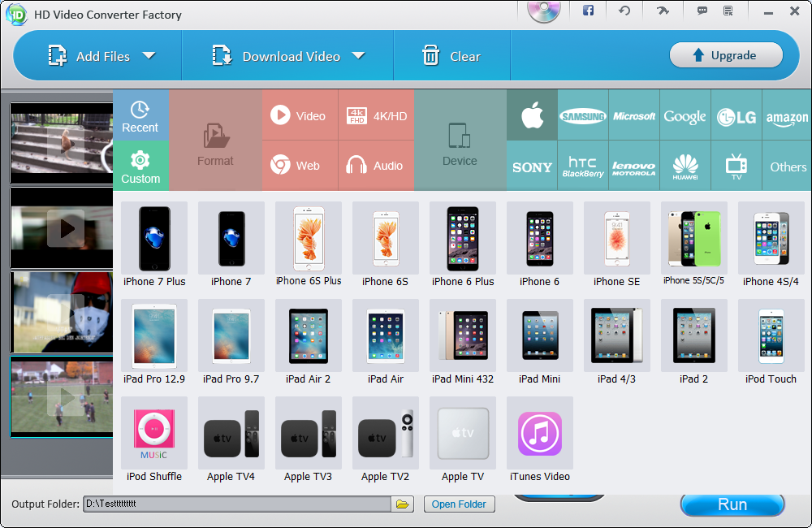The width and height of the screenshot is (812, 528).
Task: Select the iTunes Video preset
Action: [540, 440]
